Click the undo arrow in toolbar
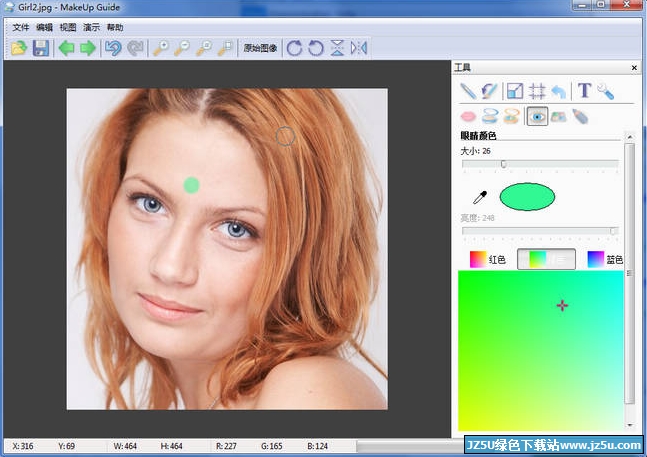The width and height of the screenshot is (647, 457). (x=113, y=48)
